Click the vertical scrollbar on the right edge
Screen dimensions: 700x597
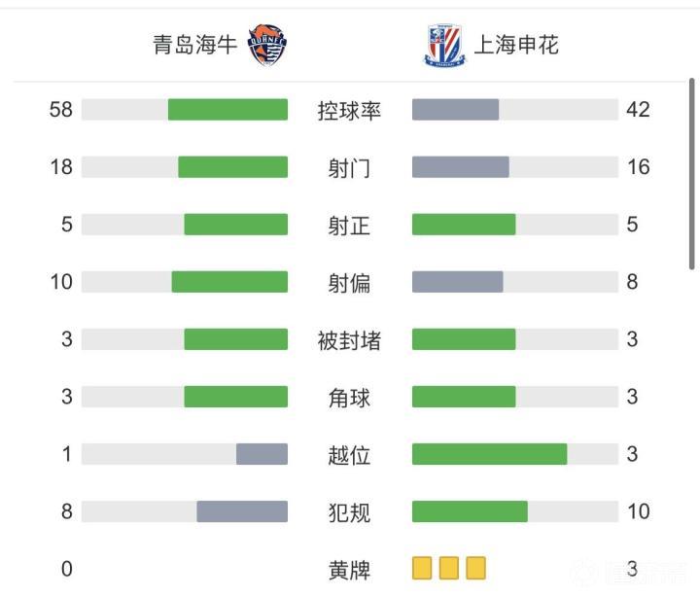(x=692, y=175)
